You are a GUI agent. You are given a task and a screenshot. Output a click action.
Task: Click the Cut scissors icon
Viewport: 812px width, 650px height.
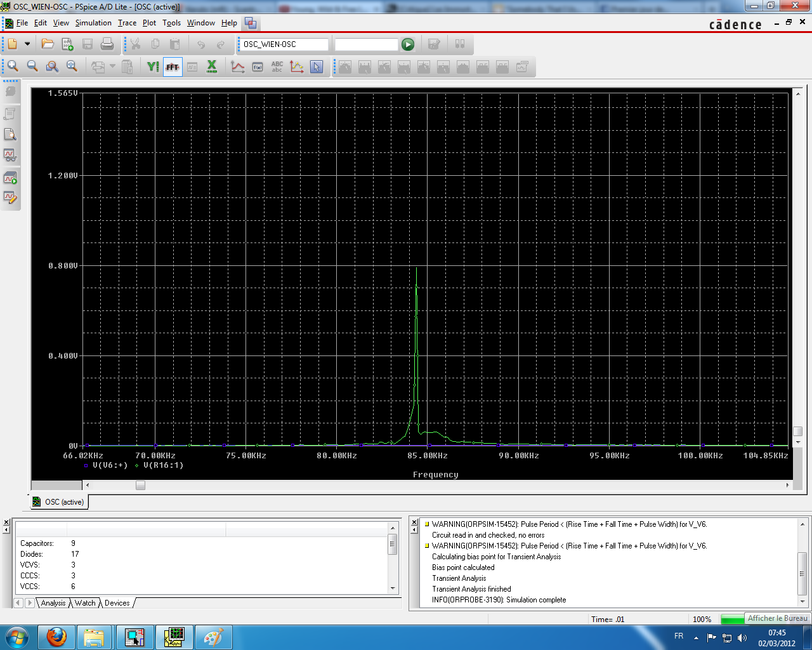pos(135,44)
